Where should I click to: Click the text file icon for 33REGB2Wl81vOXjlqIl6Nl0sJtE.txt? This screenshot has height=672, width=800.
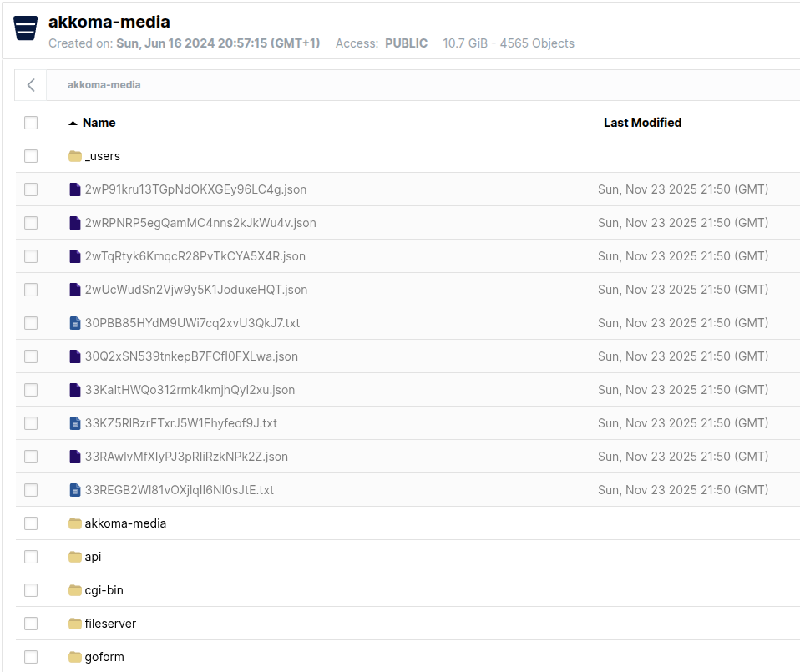point(75,490)
